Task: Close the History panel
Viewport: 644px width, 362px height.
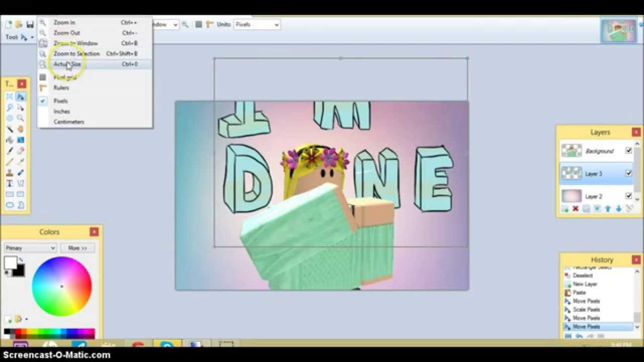Action: pyautogui.click(x=636, y=259)
